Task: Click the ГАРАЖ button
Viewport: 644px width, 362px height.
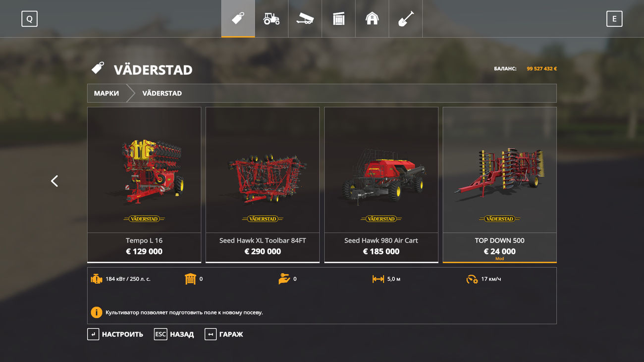Action: pyautogui.click(x=224, y=334)
